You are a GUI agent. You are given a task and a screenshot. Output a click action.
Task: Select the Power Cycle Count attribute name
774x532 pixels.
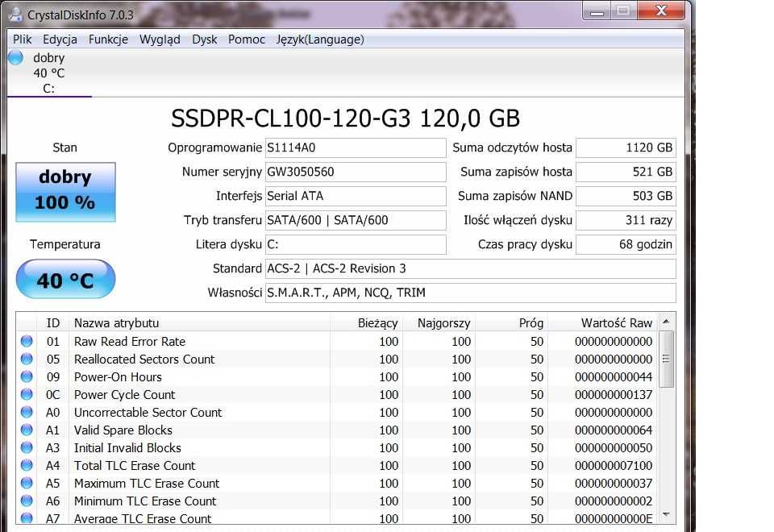point(124,395)
